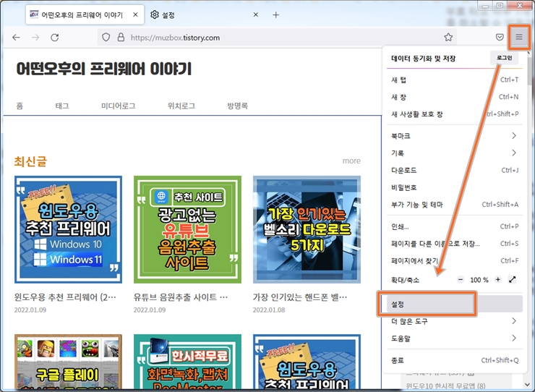Open post title 유튜브 음원추출 사이트
This screenshot has height=392, width=535.
[181, 297]
